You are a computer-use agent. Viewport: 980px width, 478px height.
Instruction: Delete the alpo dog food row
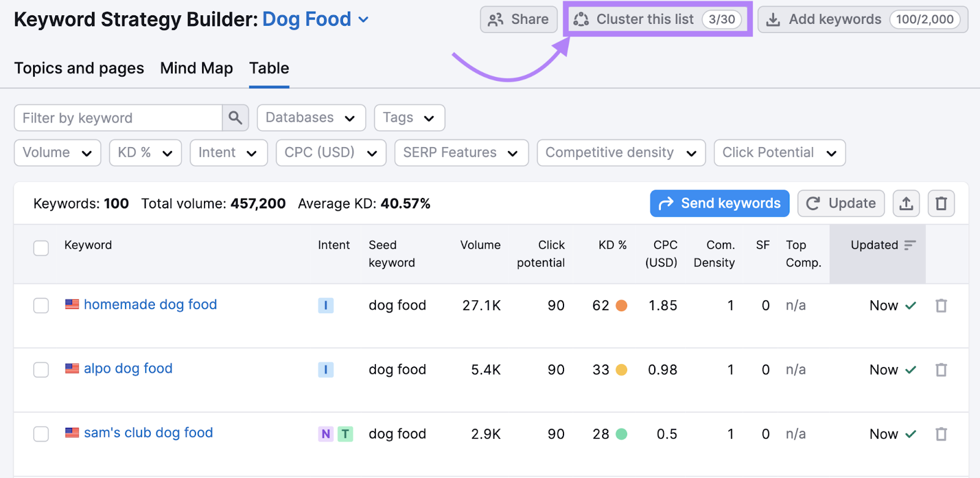tap(941, 370)
